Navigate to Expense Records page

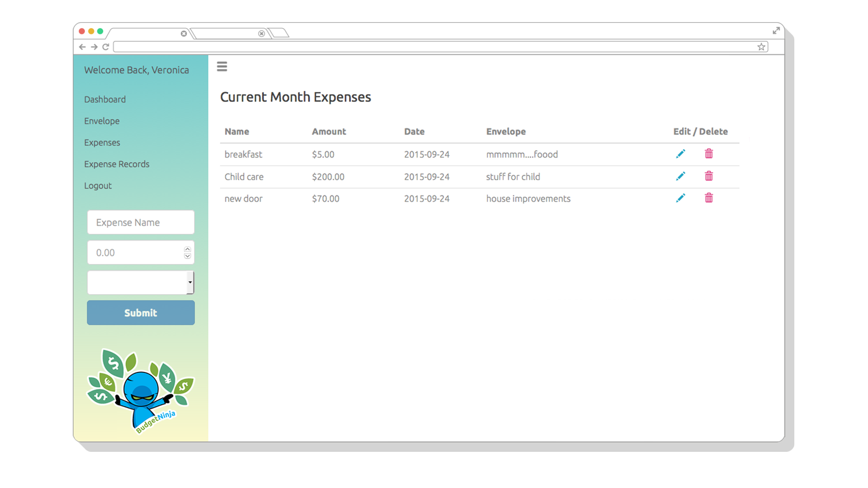coord(117,164)
